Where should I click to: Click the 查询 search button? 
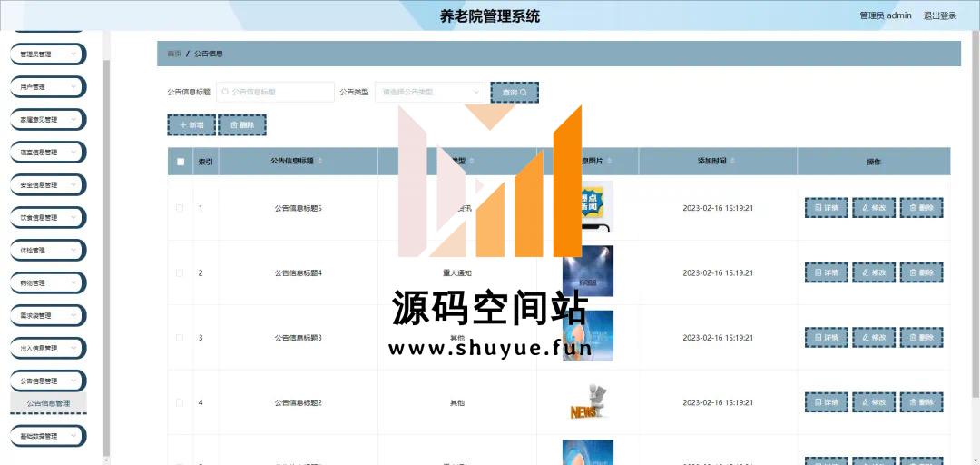tap(514, 92)
